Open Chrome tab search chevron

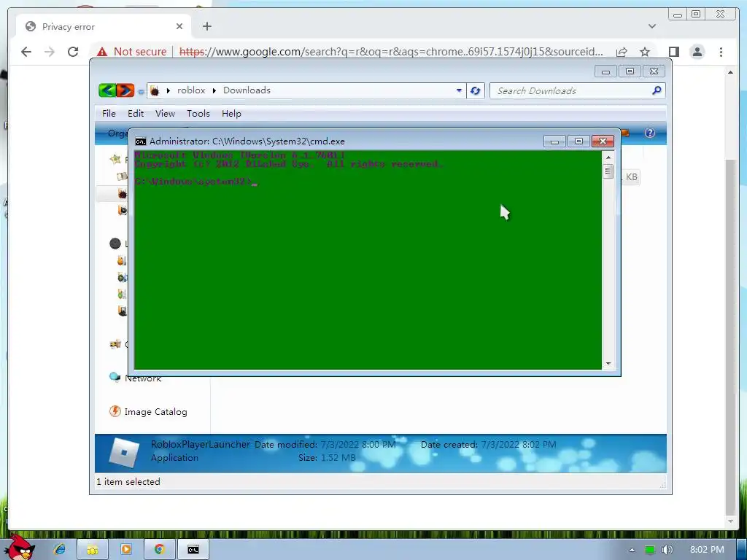(x=651, y=26)
